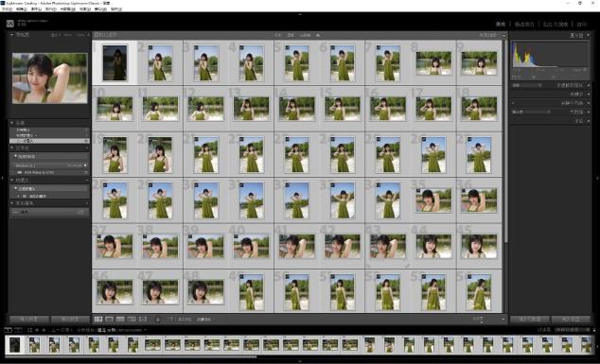Switch to Loupe view in the toolbar
Screen dimensions: 600x364
pyautogui.click(x=110, y=319)
